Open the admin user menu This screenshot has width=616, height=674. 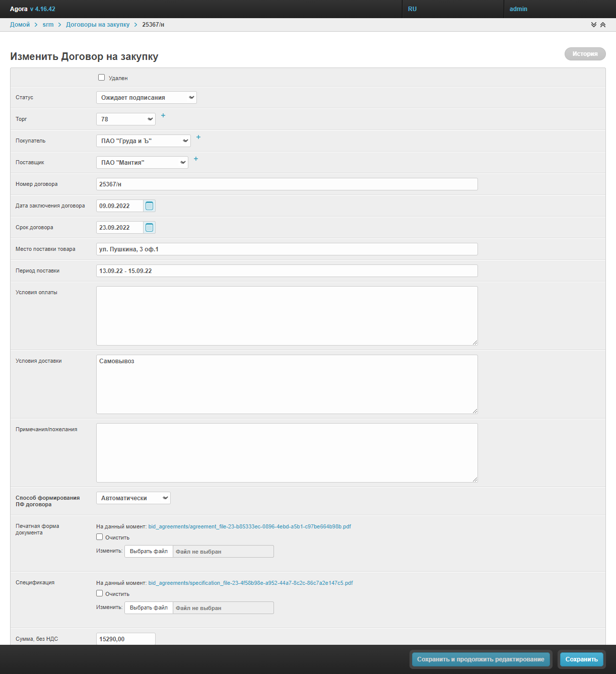point(518,9)
